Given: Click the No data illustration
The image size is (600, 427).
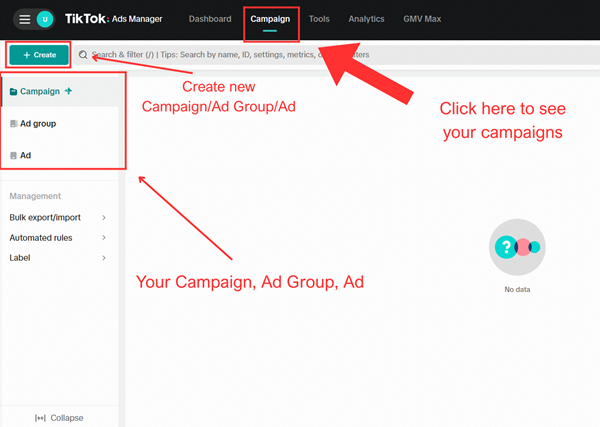Looking at the screenshot, I should [x=517, y=247].
